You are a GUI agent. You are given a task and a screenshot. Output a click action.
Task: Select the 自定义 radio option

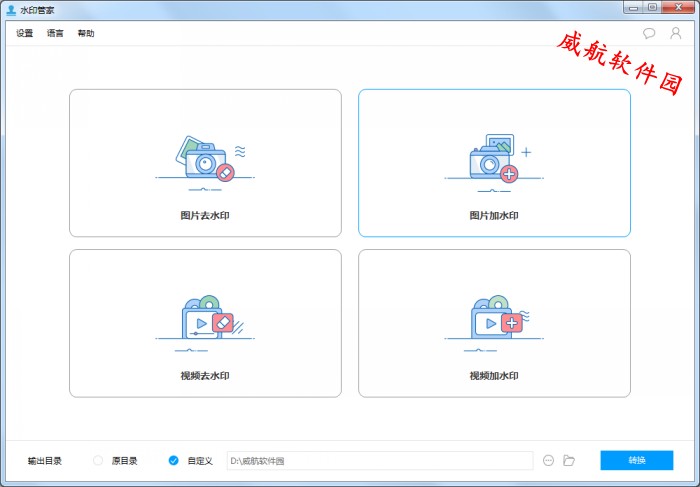[174, 460]
